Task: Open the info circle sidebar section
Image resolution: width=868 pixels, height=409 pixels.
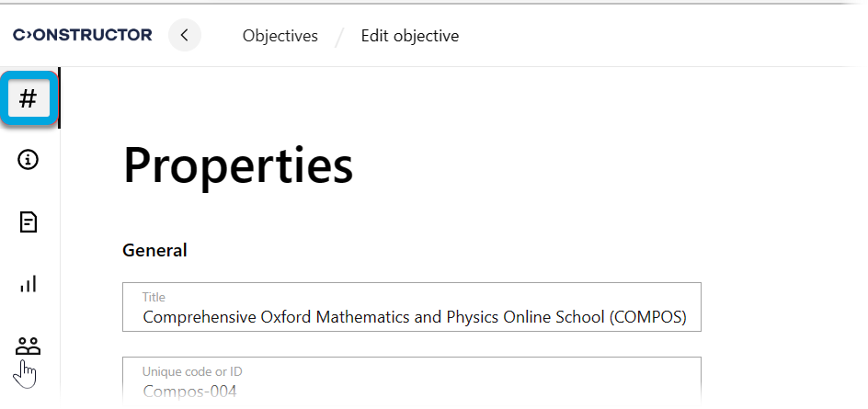Action: (29, 160)
